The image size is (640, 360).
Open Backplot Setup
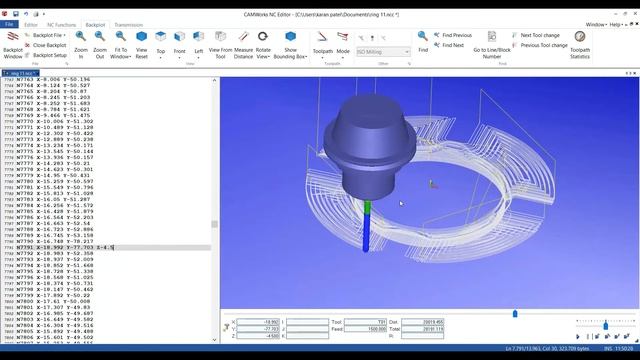pyautogui.click(x=45, y=55)
